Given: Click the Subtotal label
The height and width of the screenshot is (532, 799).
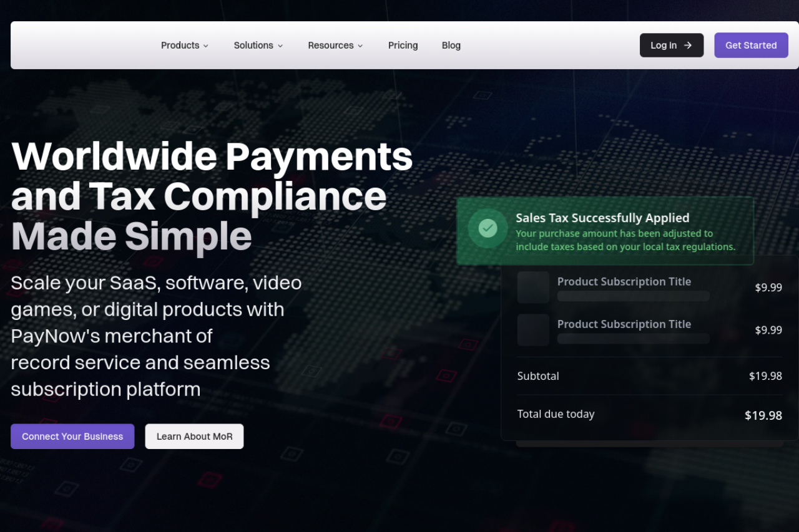Looking at the screenshot, I should point(538,376).
